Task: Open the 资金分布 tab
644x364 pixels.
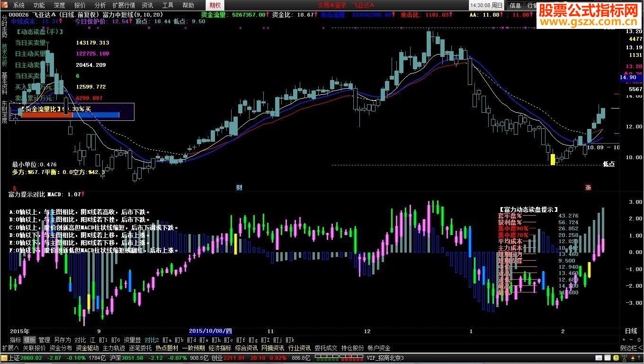Action: (61, 348)
